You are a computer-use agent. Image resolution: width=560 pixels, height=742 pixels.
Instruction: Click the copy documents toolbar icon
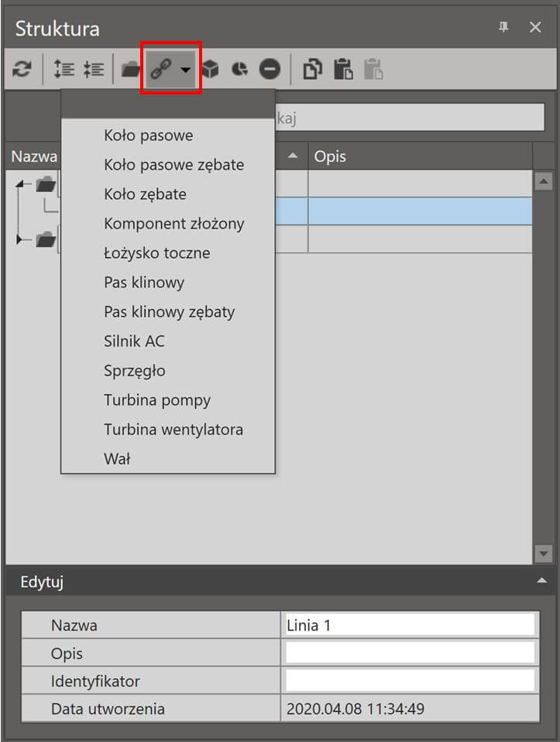pyautogui.click(x=312, y=70)
